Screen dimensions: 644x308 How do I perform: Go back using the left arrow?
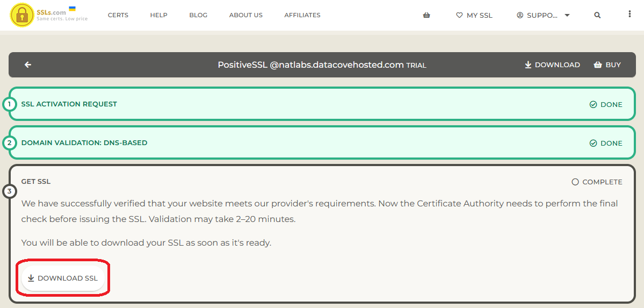coord(28,65)
